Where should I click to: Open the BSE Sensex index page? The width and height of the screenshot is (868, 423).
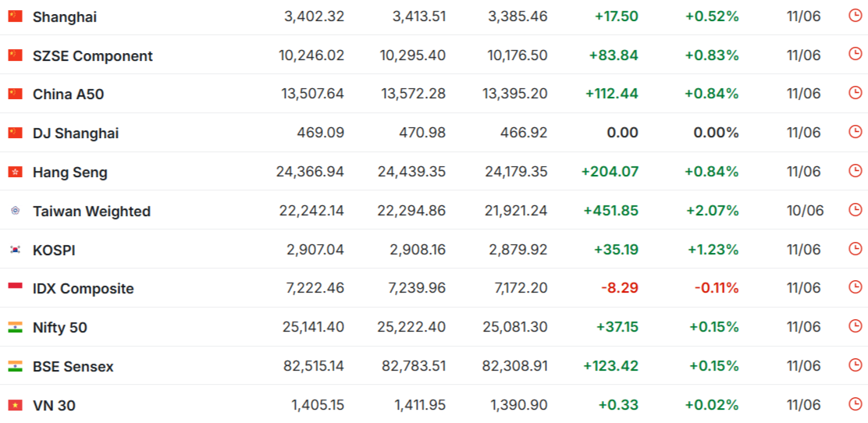point(73,367)
